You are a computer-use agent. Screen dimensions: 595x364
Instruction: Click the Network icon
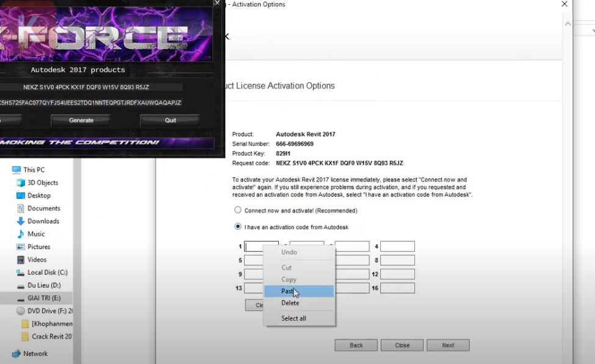[38, 353]
